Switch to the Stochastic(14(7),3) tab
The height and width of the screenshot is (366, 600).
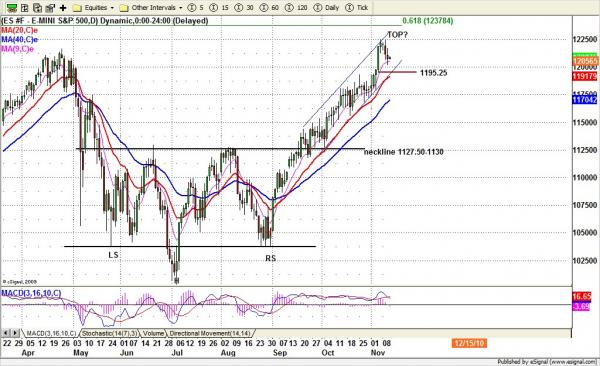(x=111, y=333)
